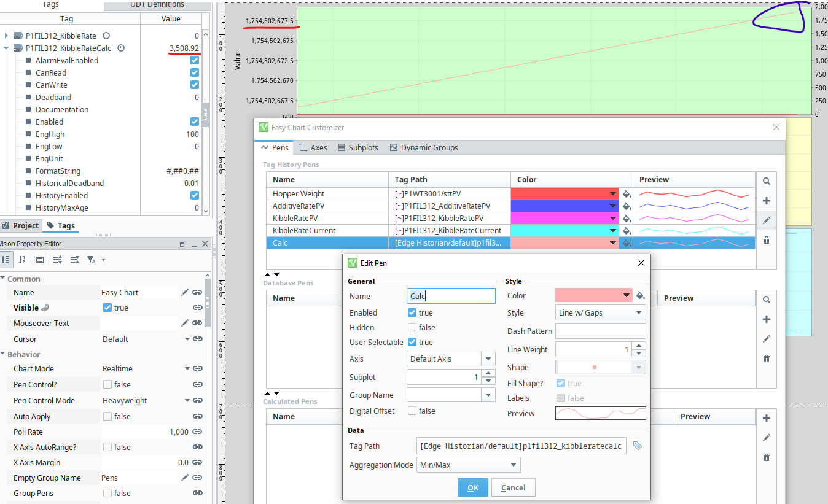Switch to the Project tab
The height and width of the screenshot is (504, 828).
click(x=20, y=225)
